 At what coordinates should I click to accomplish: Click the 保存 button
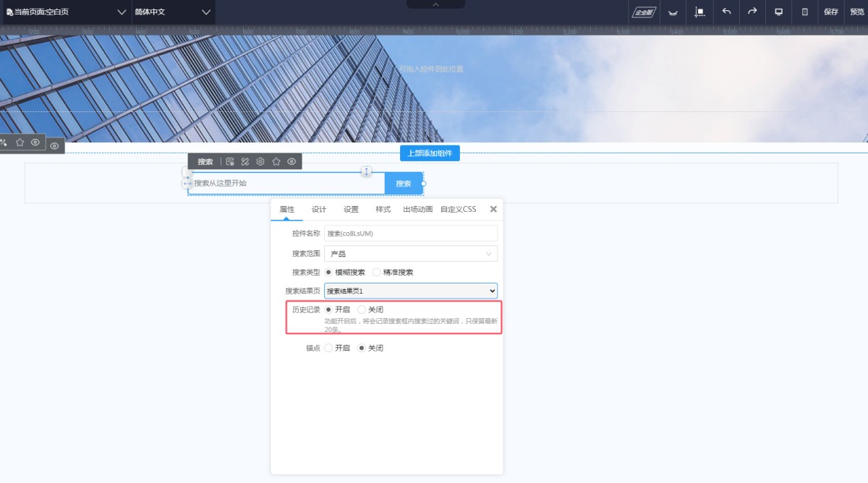pyautogui.click(x=830, y=12)
